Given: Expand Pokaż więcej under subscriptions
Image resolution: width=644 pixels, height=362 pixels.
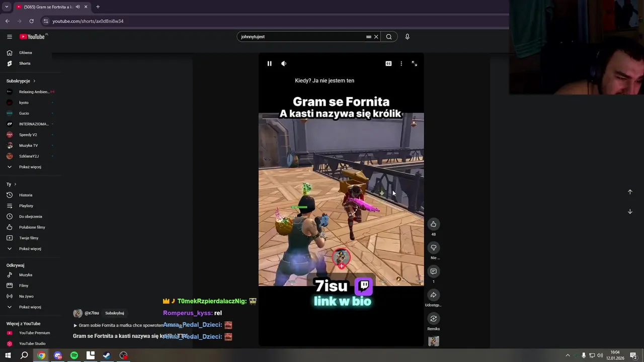Looking at the screenshot, I should tap(30, 167).
